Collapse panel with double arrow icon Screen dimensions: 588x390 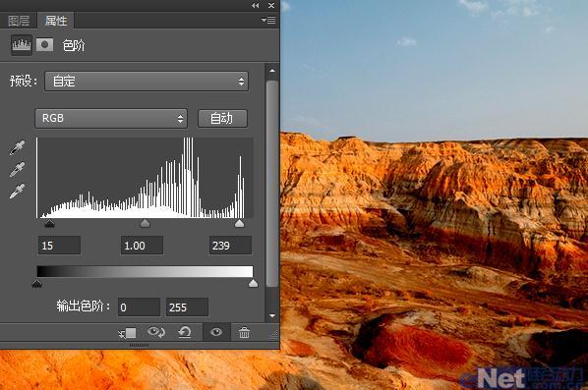pos(255,5)
